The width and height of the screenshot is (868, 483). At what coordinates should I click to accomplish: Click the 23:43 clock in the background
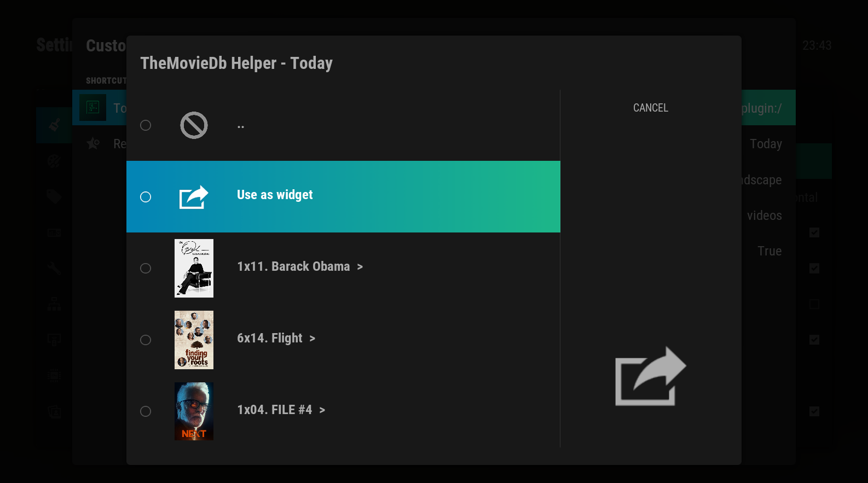pos(817,45)
